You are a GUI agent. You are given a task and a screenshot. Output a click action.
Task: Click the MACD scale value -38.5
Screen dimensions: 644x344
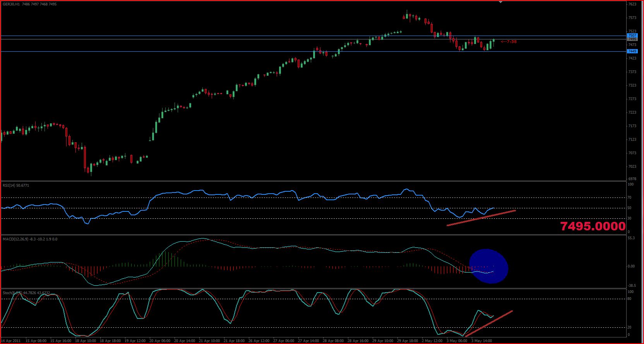point(632,285)
